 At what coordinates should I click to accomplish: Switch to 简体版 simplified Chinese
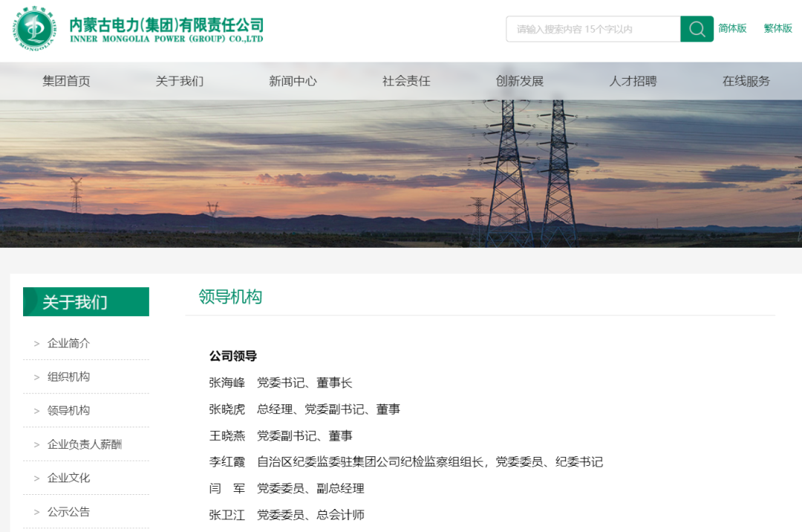point(732,29)
